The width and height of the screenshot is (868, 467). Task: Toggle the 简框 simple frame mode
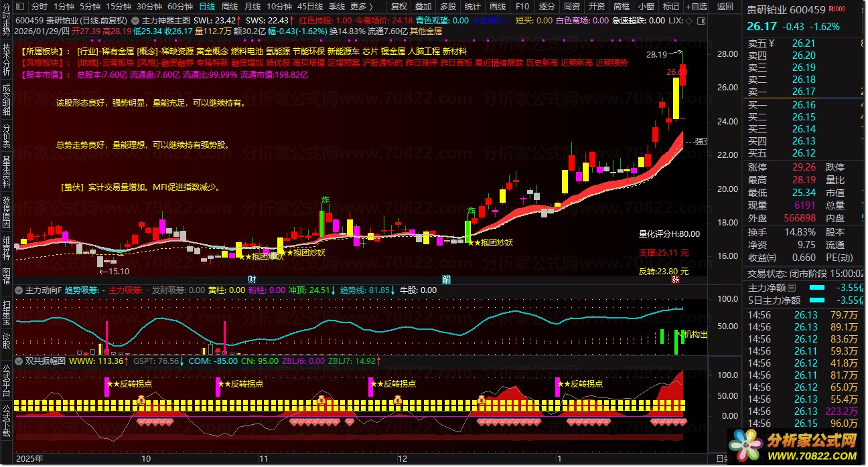click(621, 6)
